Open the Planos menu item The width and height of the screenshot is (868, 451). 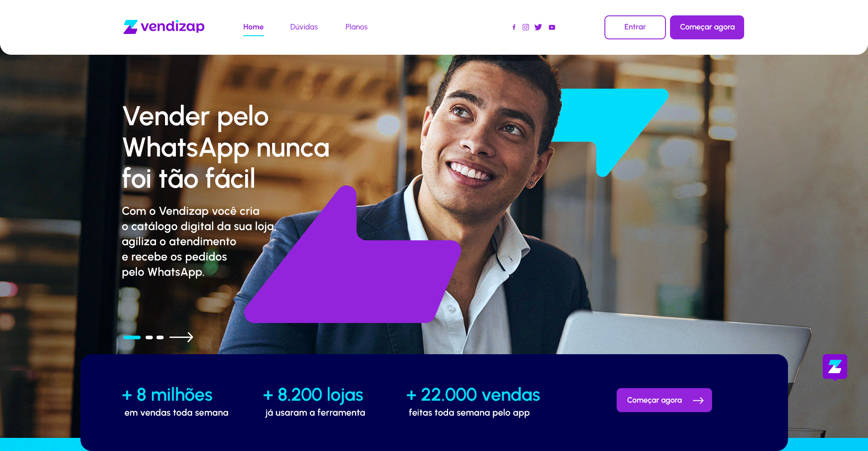(356, 27)
